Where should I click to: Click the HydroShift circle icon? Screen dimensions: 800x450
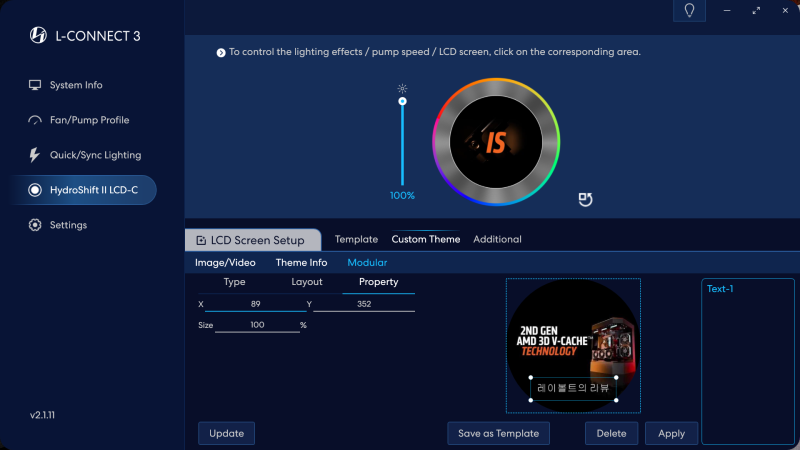pos(35,190)
